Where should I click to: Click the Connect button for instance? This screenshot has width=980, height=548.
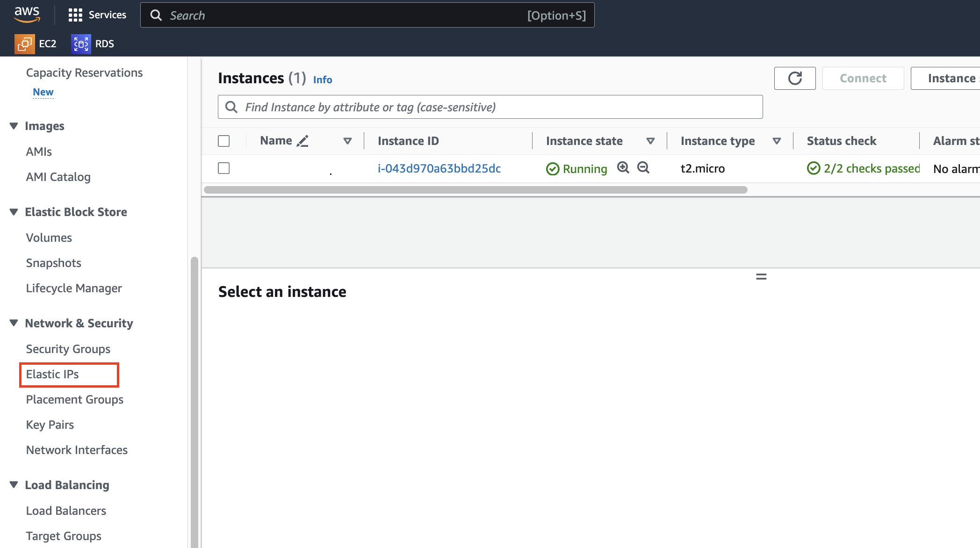point(864,78)
